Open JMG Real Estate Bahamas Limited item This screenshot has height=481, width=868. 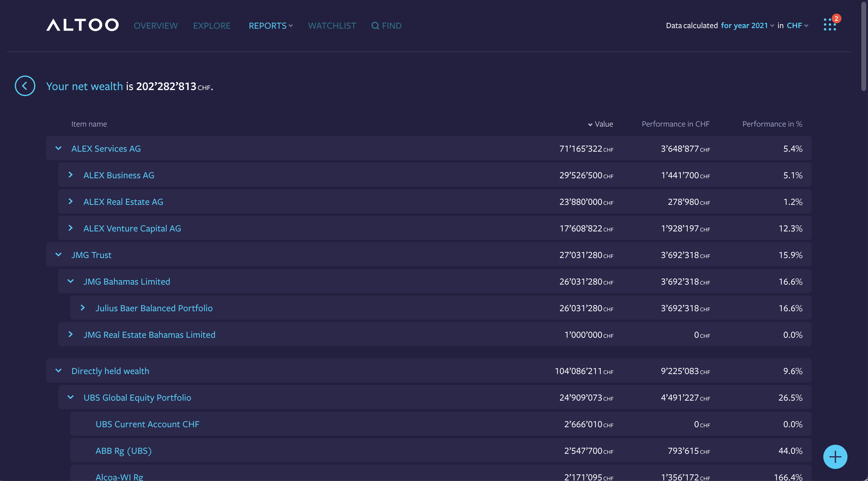pos(149,335)
